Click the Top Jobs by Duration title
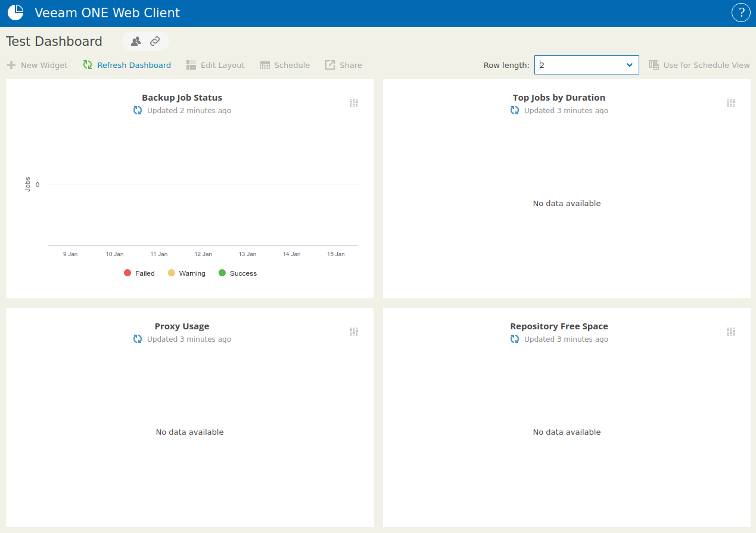The width and height of the screenshot is (756, 533). coord(559,98)
